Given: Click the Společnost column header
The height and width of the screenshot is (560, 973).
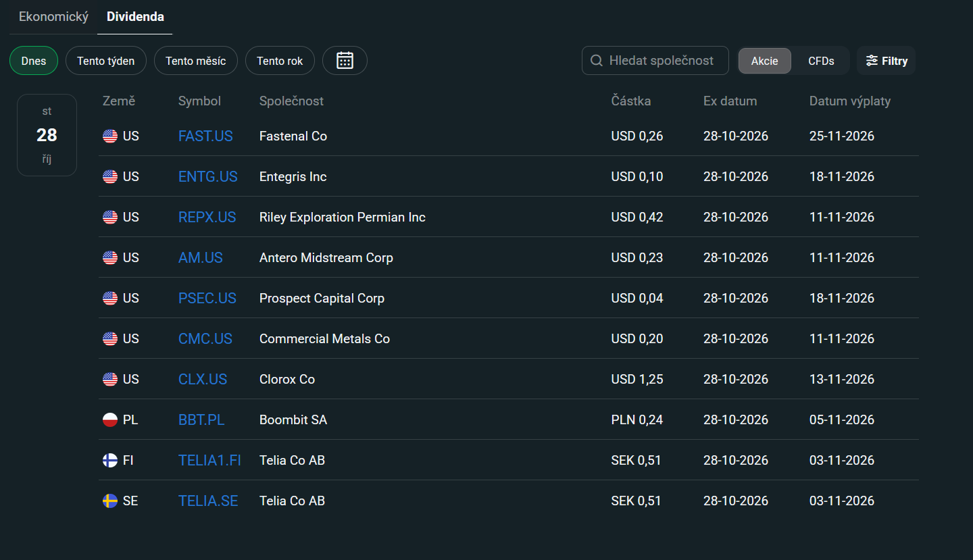Looking at the screenshot, I should tap(291, 101).
